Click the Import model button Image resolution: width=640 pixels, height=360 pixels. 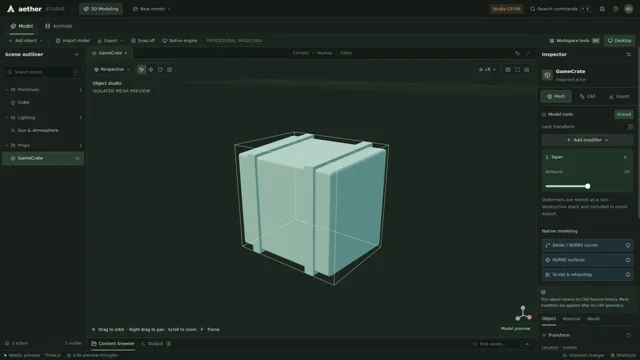(x=73, y=40)
